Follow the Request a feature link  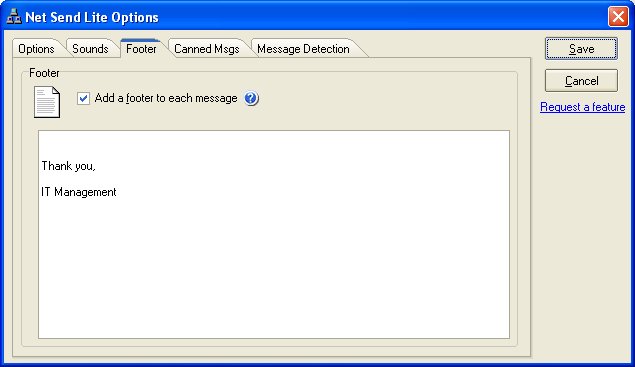click(582, 107)
